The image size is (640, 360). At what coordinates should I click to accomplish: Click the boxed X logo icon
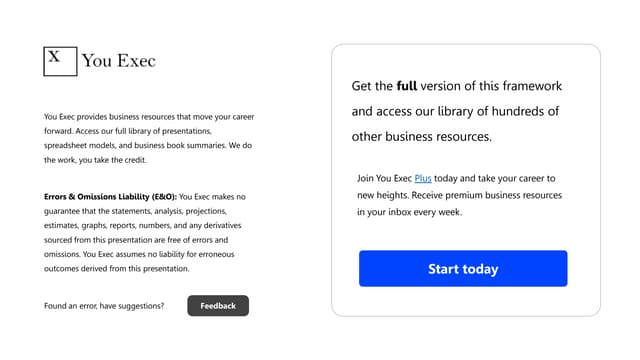pyautogui.click(x=60, y=61)
